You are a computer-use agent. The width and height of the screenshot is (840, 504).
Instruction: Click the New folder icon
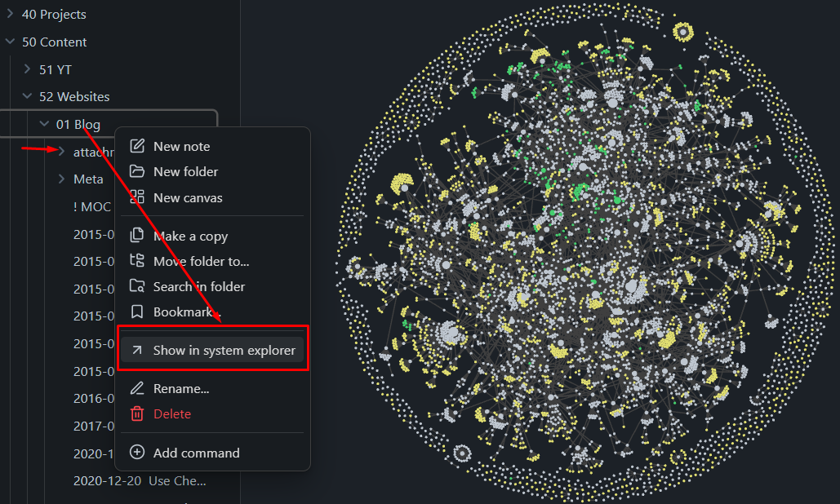click(137, 171)
